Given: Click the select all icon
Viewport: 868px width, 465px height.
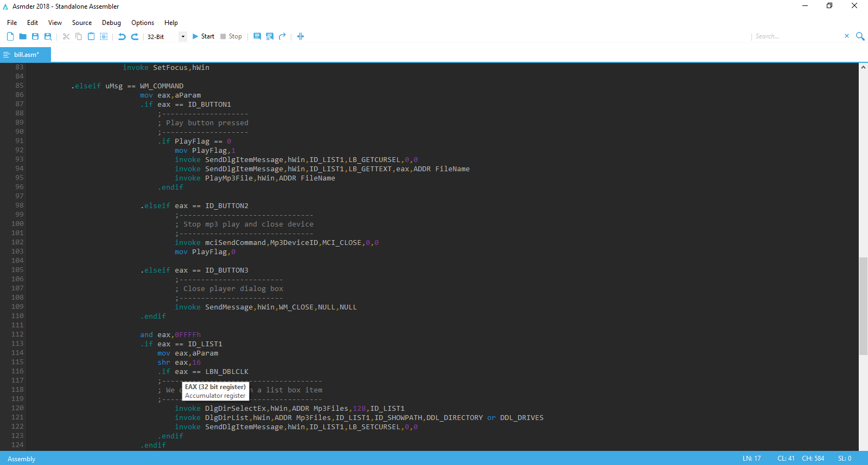Looking at the screenshot, I should 104,36.
